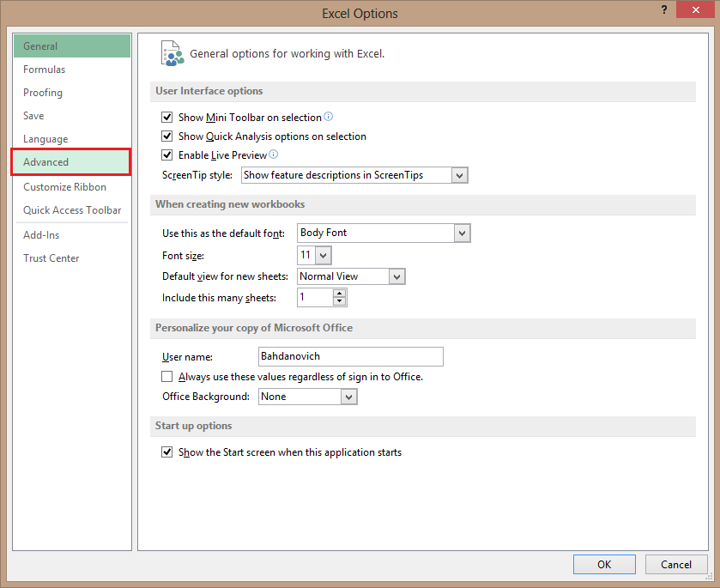Click the General options people icon
The image size is (720, 588).
(x=170, y=52)
